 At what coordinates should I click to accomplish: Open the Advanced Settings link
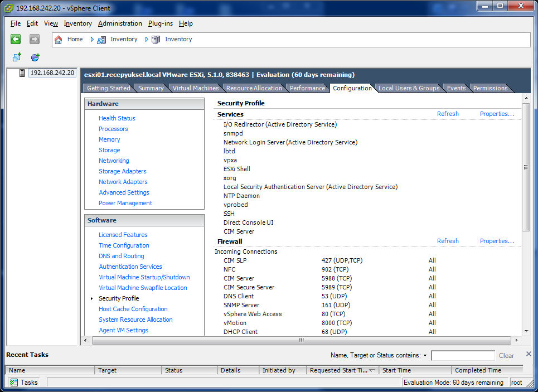pyautogui.click(x=124, y=192)
